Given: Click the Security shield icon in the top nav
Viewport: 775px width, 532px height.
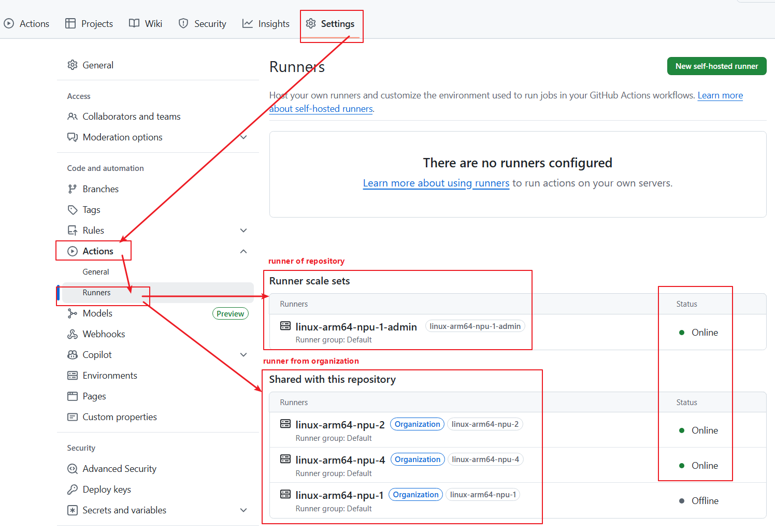Looking at the screenshot, I should (x=183, y=23).
